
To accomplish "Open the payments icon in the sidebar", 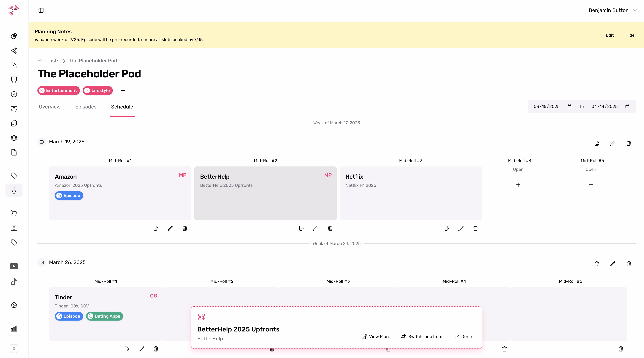I will coord(14,109).
